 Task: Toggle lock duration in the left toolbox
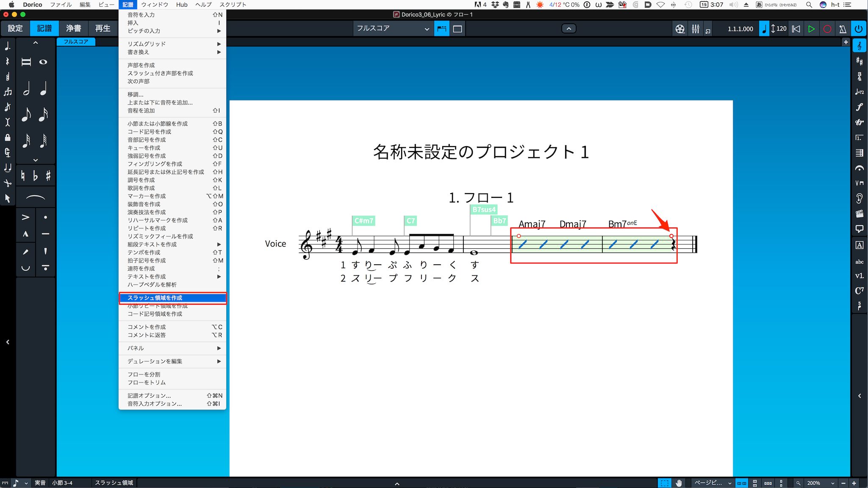tap(8, 138)
